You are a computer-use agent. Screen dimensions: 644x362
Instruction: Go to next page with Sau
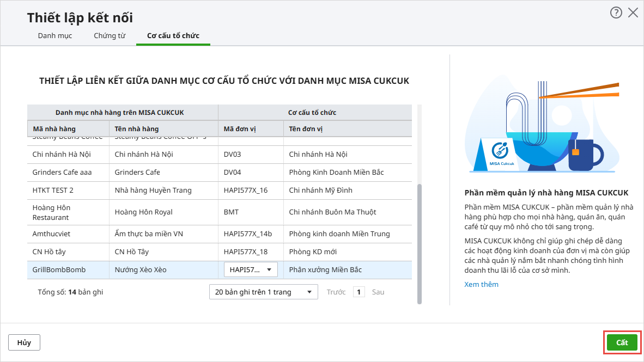tap(378, 292)
